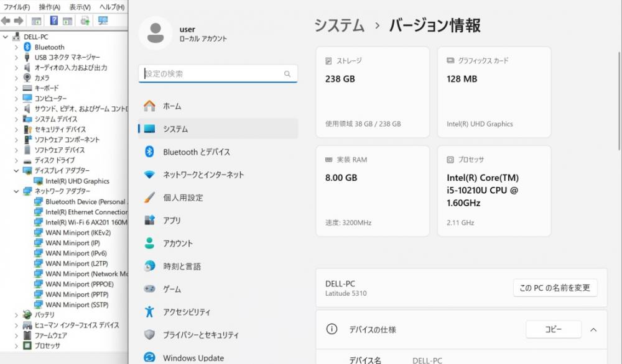Click the scan hardware monitor toolbar icon
622x364 pixels.
[103, 20]
